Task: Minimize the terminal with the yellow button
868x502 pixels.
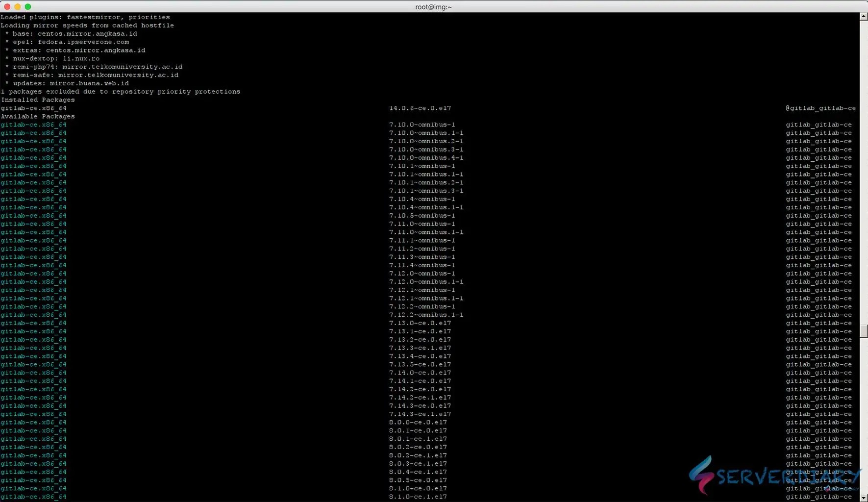Action: tap(18, 7)
